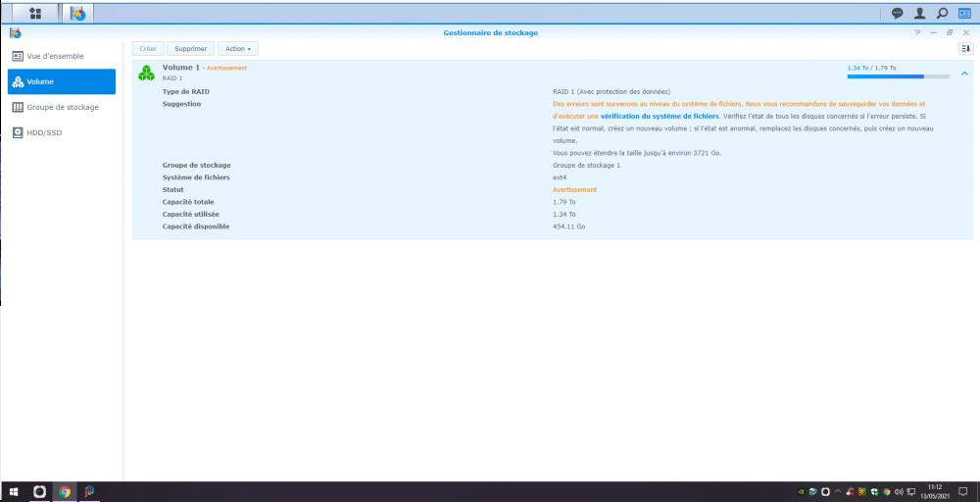The width and height of the screenshot is (980, 502).
Task: Click the DSM search magnifier icon
Action: click(942, 13)
